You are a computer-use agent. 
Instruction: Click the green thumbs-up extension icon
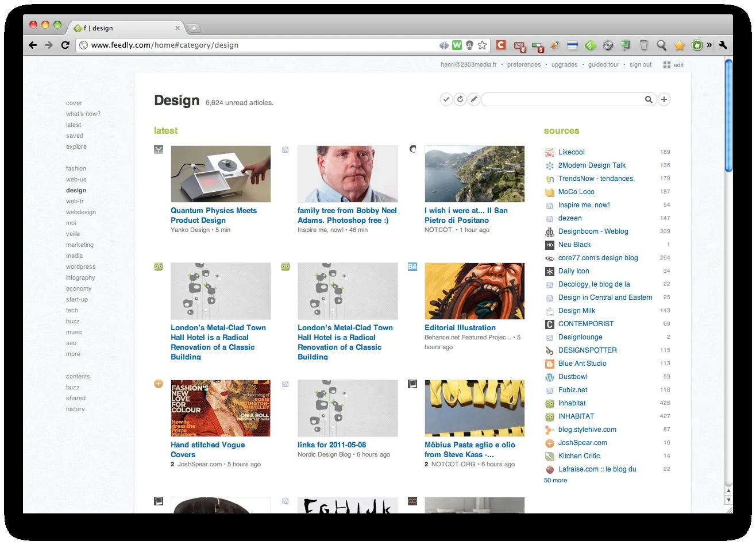[x=697, y=45]
